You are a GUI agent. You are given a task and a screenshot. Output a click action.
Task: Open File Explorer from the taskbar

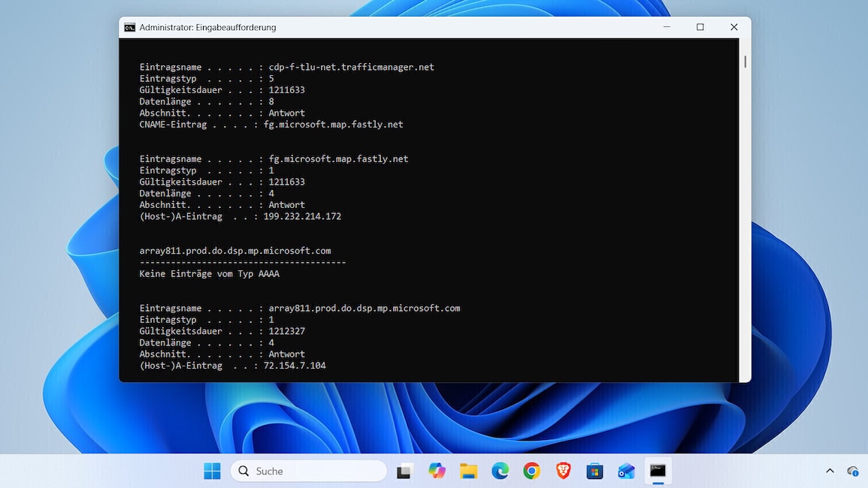click(468, 471)
